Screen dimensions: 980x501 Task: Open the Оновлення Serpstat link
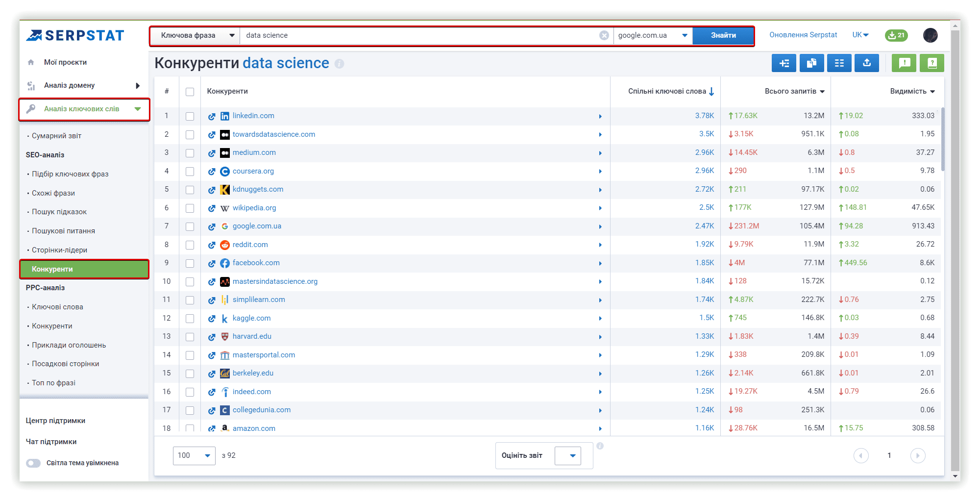tap(803, 35)
